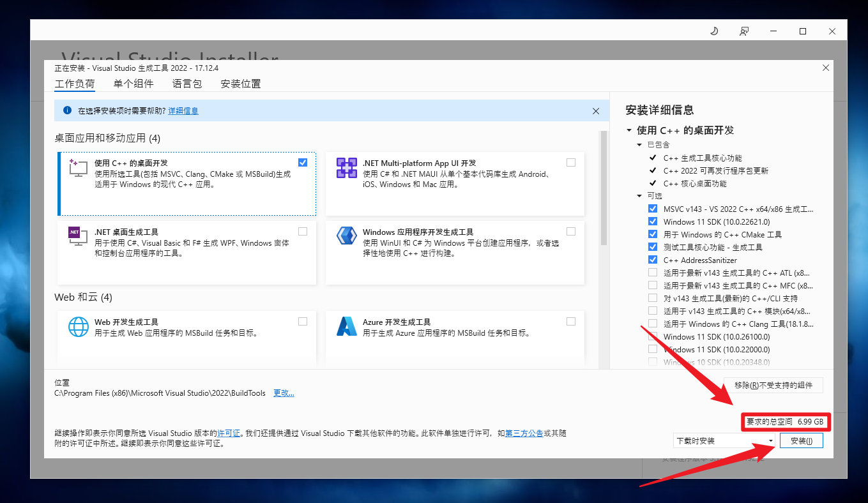
Task: Switch to the '工作负荷' tab
Action: pos(75,84)
